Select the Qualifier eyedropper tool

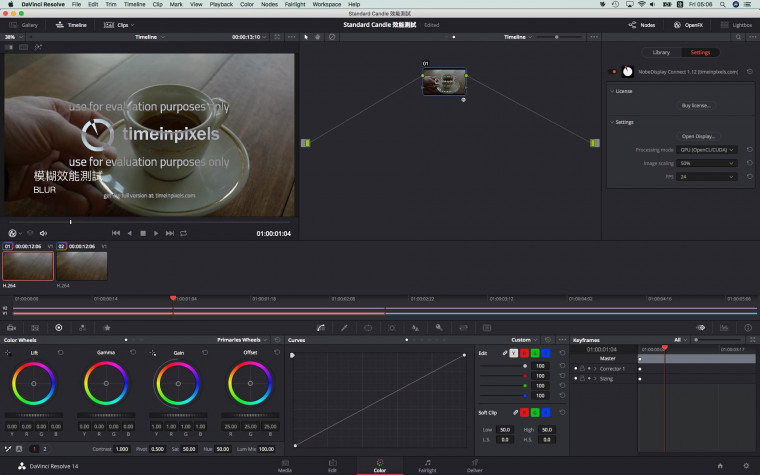(344, 327)
